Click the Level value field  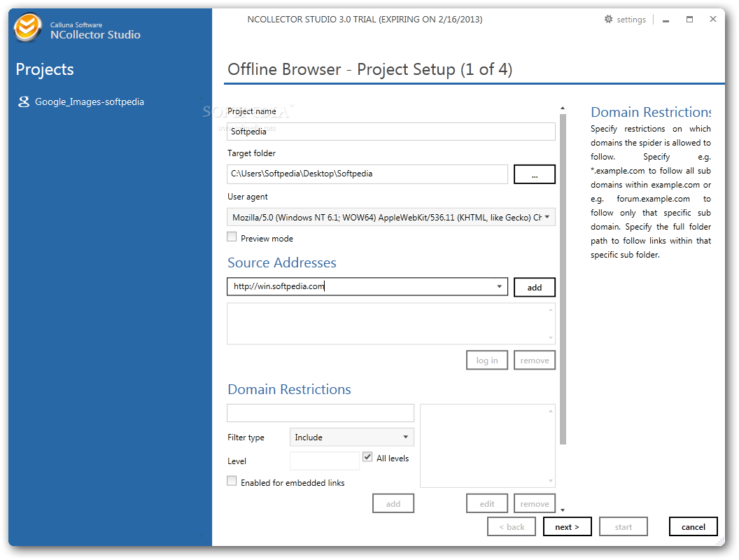tap(325, 461)
